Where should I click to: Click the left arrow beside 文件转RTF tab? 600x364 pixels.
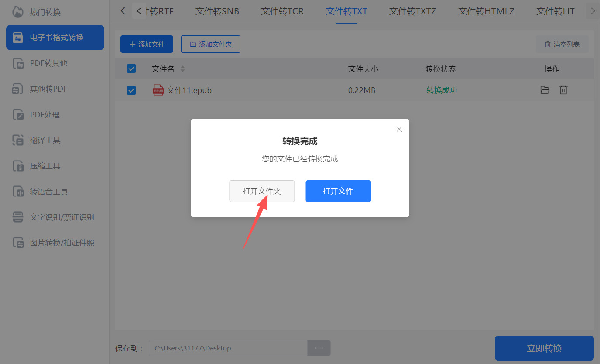point(139,11)
